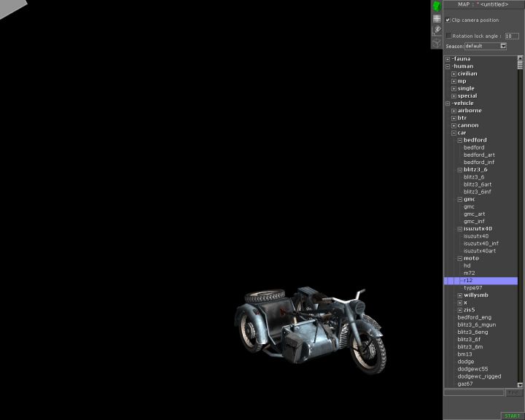The image size is (525, 420).
Task: Select the brush/paint tool icon
Action: click(437, 31)
